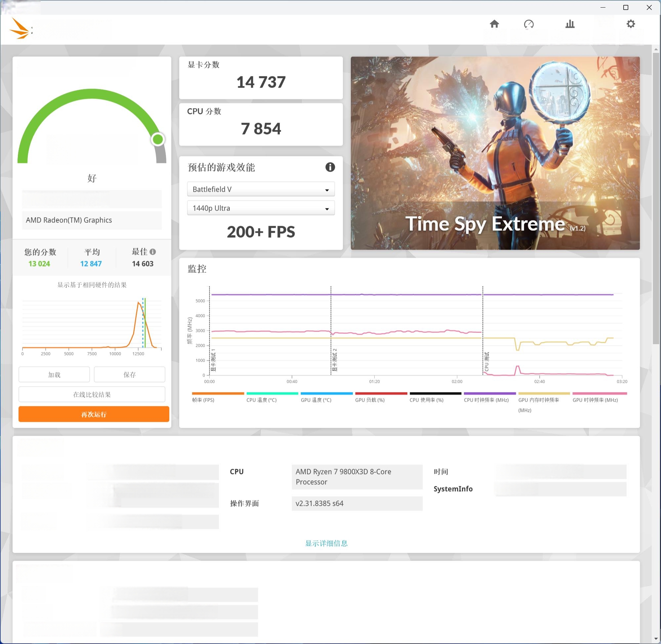Click the 加载 (Load) button

pyautogui.click(x=54, y=375)
